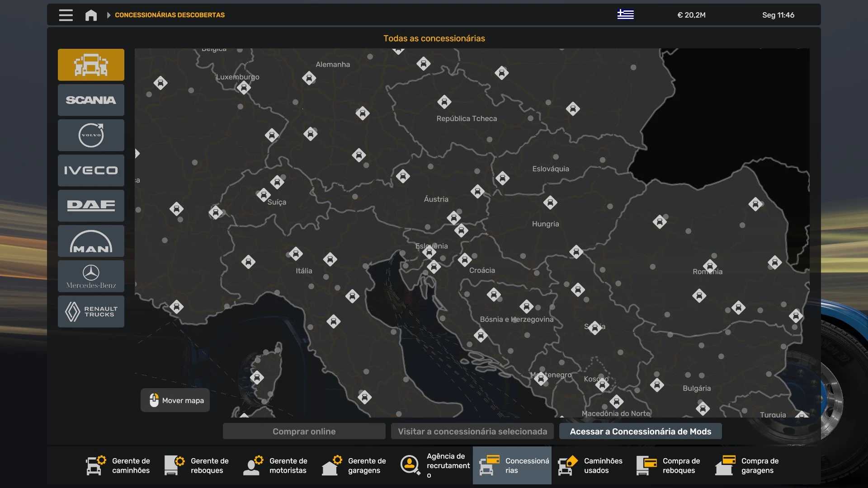Filter dealerships by Volvo logo
This screenshot has width=868, height=488.
(91, 135)
